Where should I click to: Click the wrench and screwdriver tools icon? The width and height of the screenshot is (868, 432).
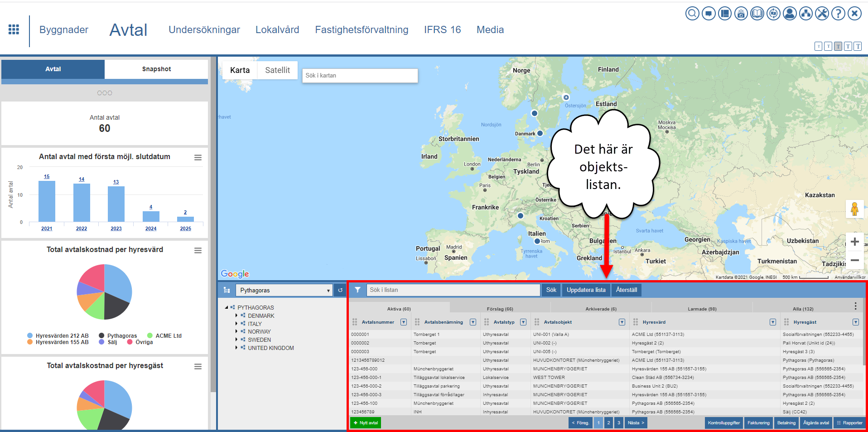[x=822, y=14]
